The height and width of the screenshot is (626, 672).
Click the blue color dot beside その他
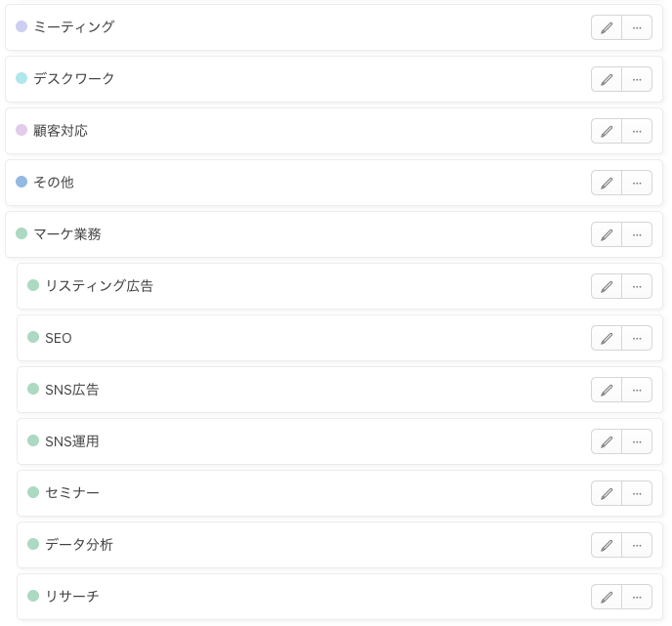pyautogui.click(x=21, y=183)
